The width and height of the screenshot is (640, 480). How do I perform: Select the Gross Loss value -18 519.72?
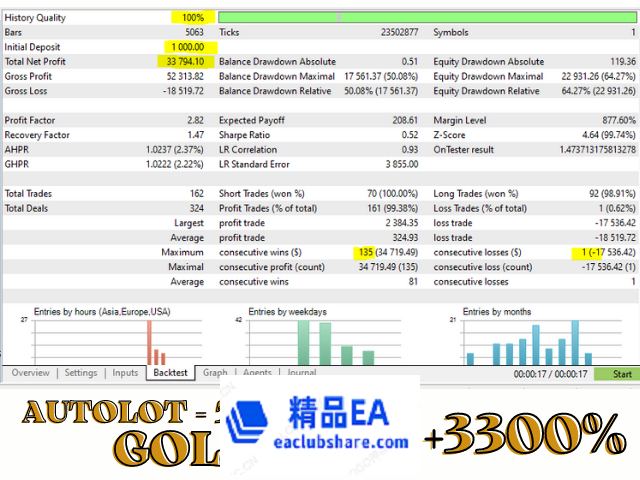(x=183, y=91)
